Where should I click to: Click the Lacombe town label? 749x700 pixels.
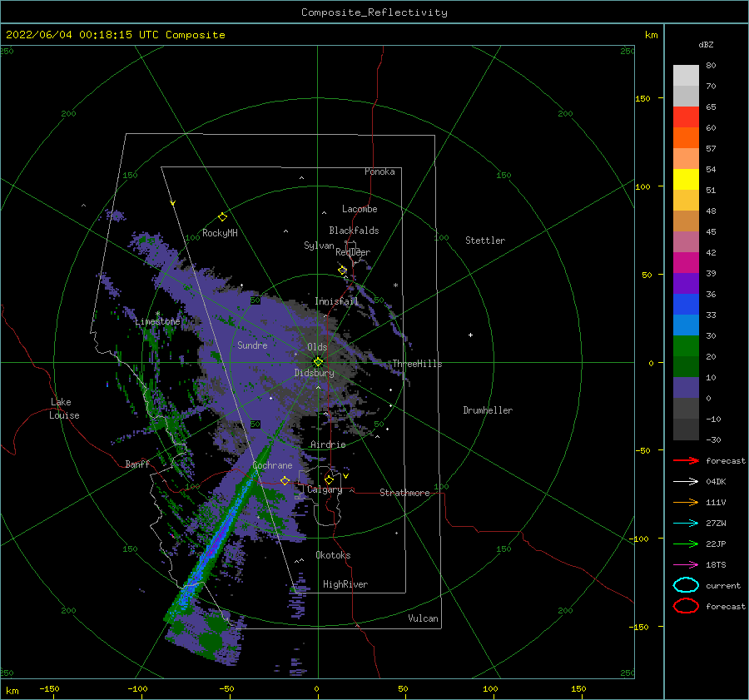click(x=360, y=209)
